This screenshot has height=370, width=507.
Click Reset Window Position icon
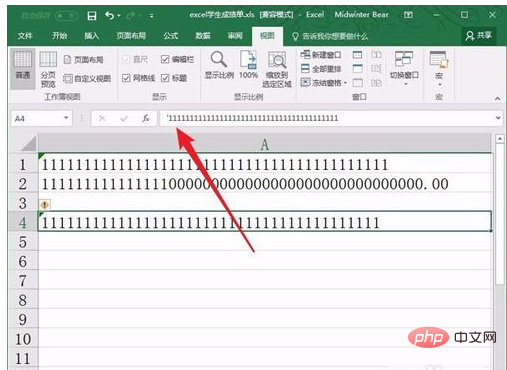click(376, 82)
